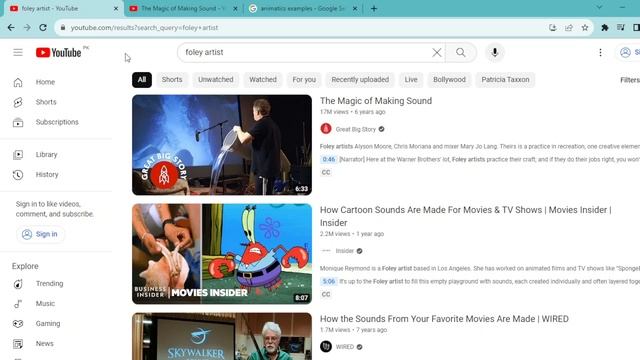Select the Recently uploaded chip

[360, 80]
